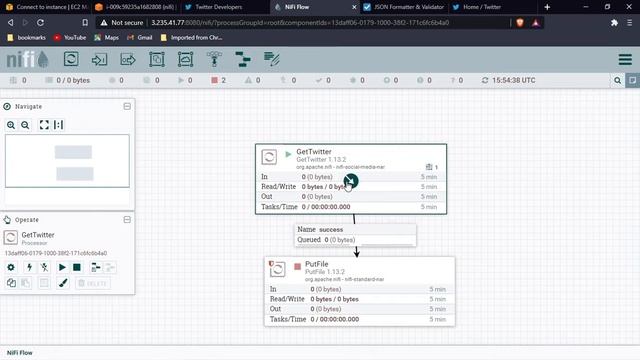640x360 pixels.
Task: Select the Label toolbar icon
Action: (271, 60)
